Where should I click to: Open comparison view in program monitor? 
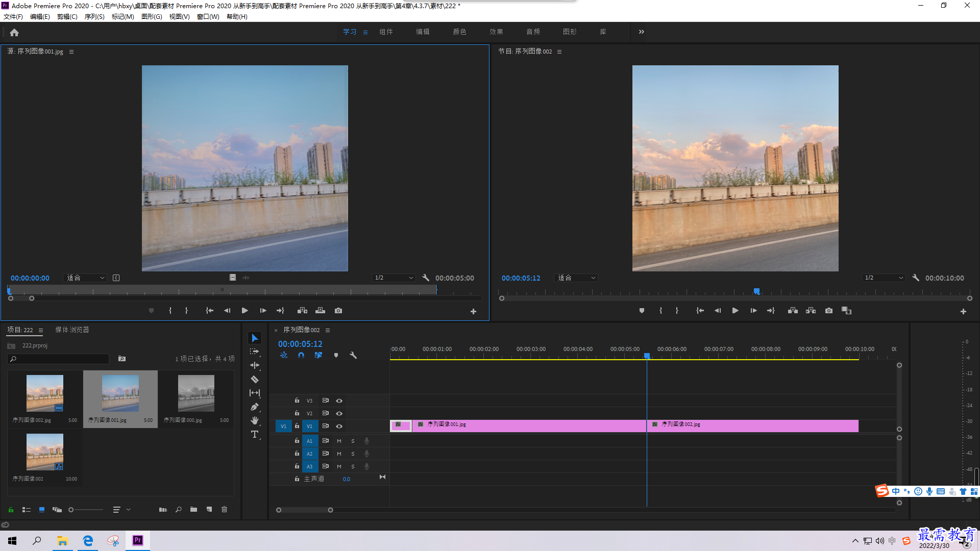846,311
